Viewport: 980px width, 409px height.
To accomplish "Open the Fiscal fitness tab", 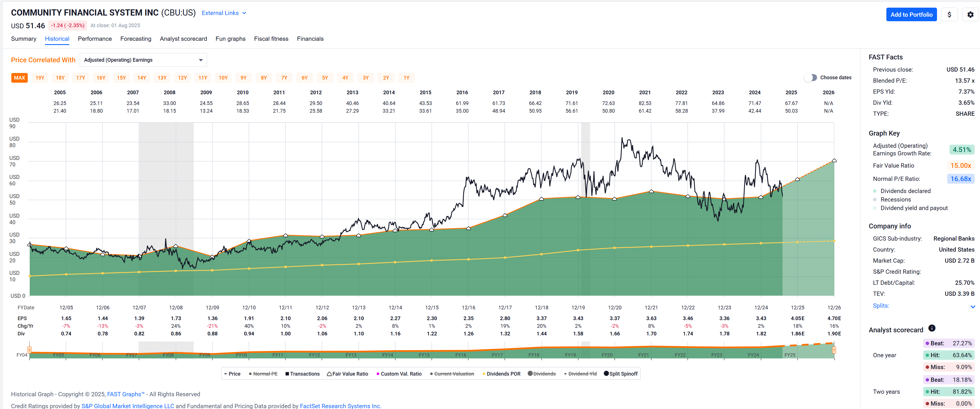I will [x=271, y=39].
